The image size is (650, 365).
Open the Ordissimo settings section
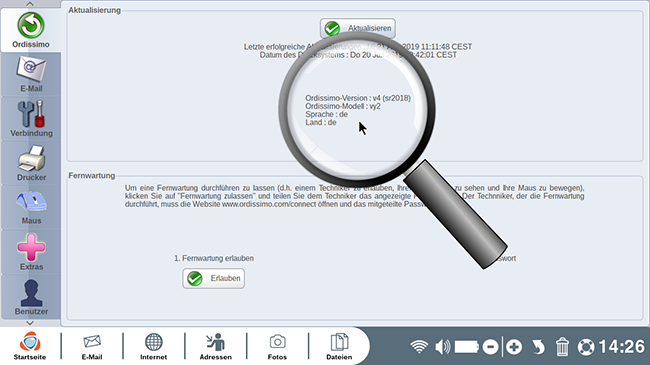[x=31, y=30]
